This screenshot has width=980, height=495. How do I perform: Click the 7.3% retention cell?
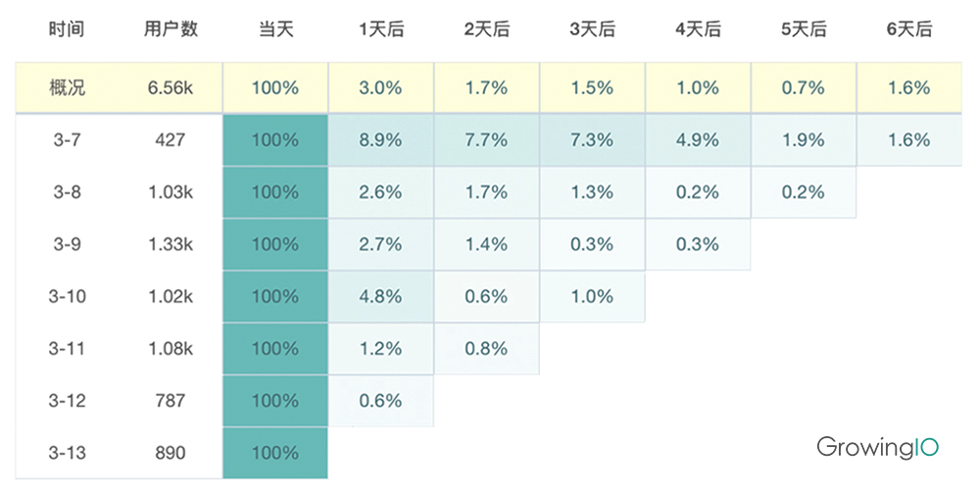click(x=592, y=140)
